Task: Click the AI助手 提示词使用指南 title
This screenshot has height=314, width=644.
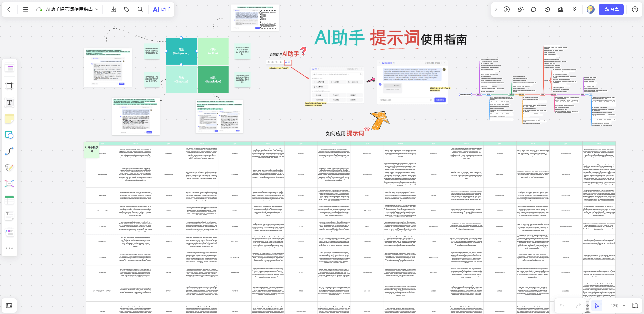Action: tap(391, 38)
